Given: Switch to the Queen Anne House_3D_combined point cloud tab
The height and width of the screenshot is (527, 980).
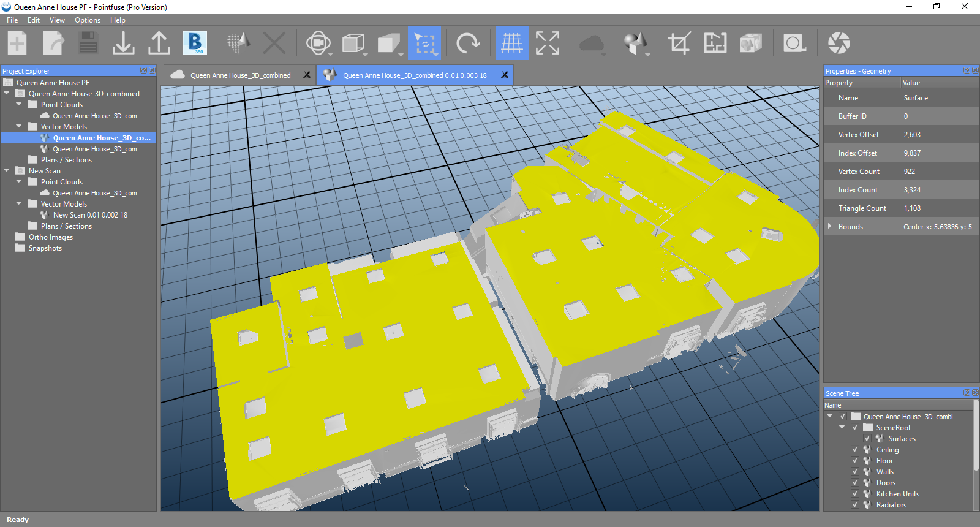Looking at the screenshot, I should pos(240,75).
